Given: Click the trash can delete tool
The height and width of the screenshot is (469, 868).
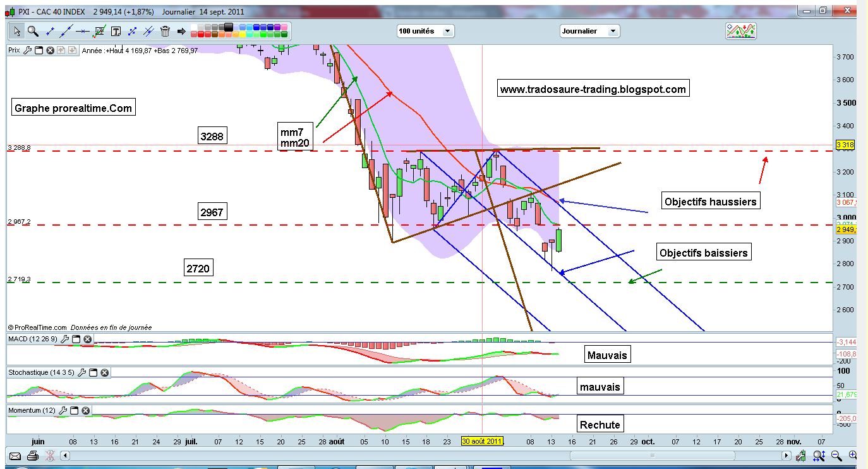Looking at the screenshot, I should pos(165,31).
